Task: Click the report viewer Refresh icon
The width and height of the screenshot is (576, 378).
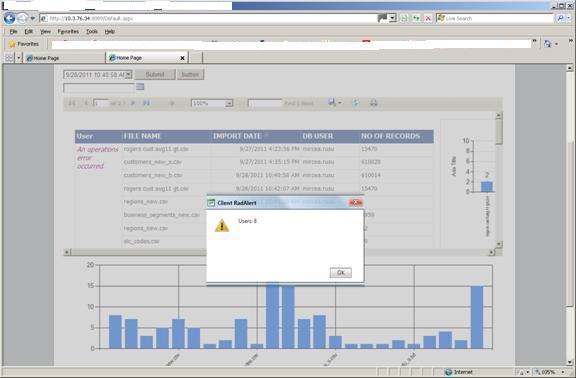Action: pos(356,103)
